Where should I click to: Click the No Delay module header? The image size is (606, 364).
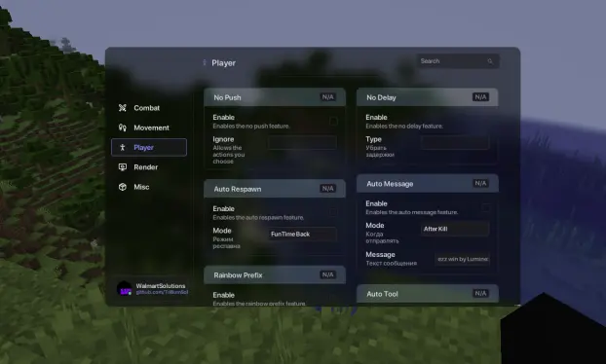[428, 97]
